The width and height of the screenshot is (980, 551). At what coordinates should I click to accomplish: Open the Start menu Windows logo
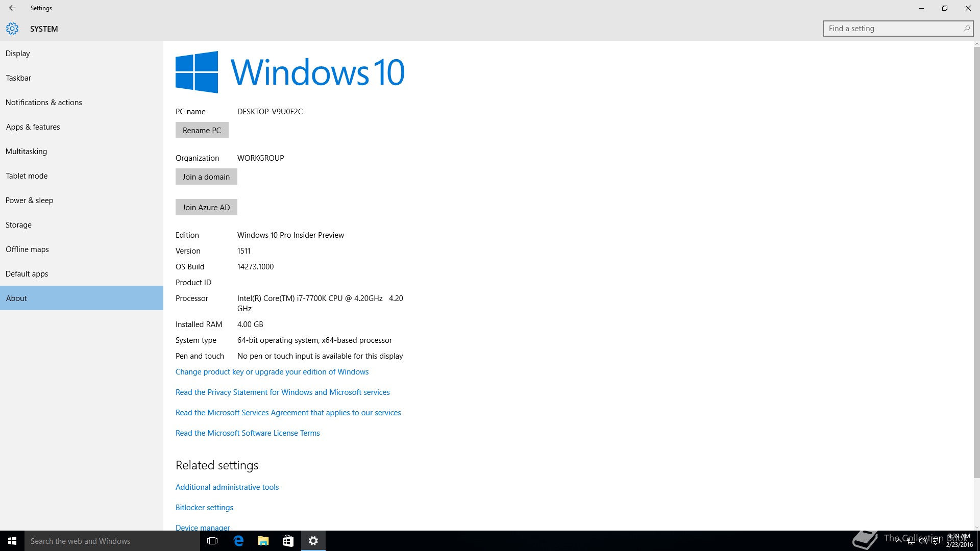12,541
